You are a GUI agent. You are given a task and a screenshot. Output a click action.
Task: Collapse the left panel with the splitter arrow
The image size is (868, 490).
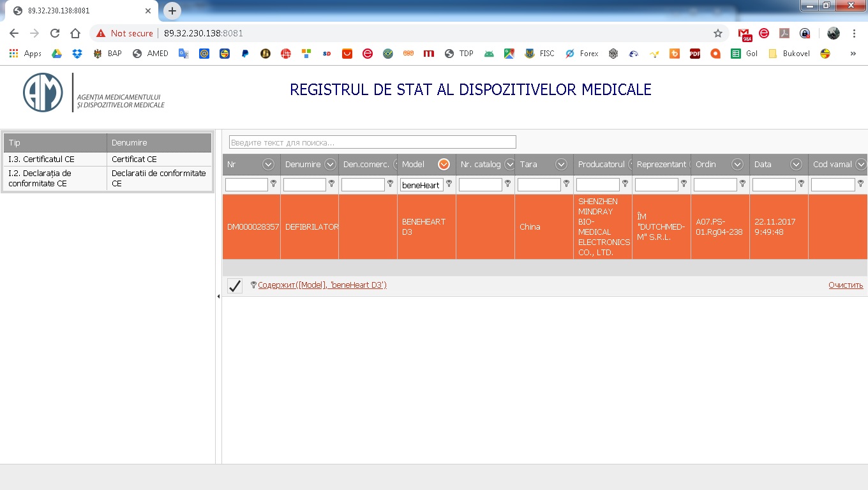[218, 296]
